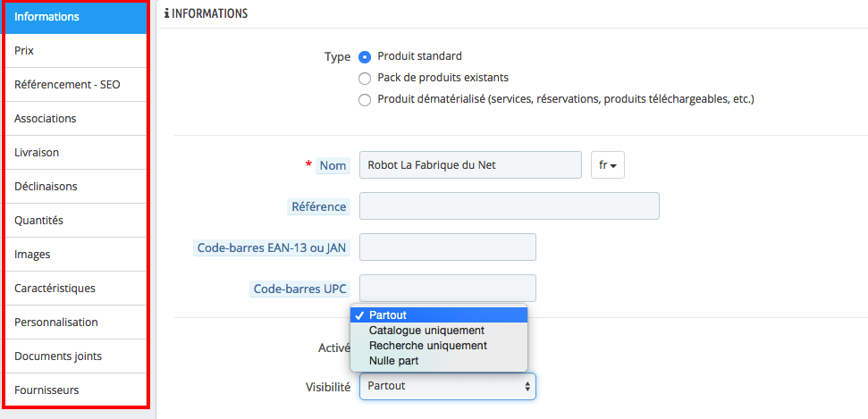Select the Produit standard radio button

(x=365, y=56)
